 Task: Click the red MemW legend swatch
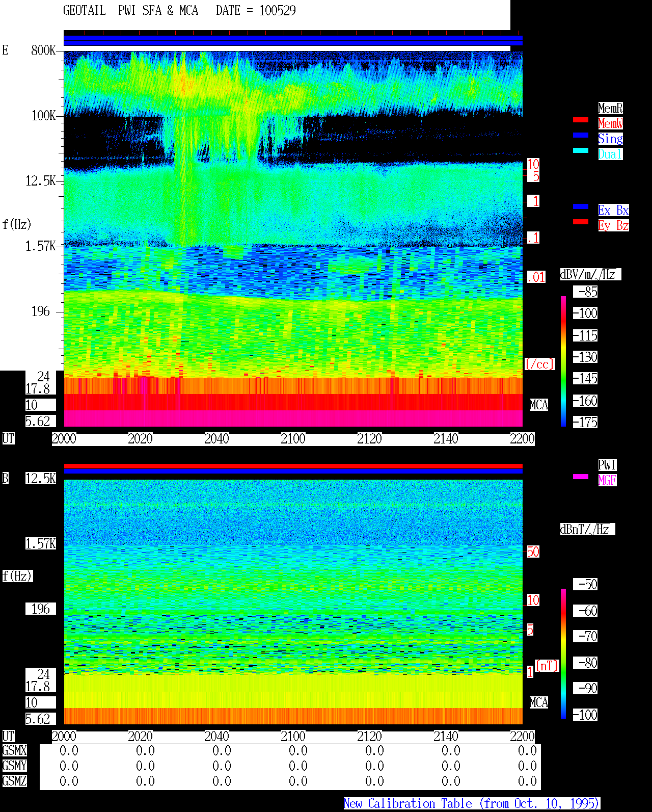click(581, 120)
